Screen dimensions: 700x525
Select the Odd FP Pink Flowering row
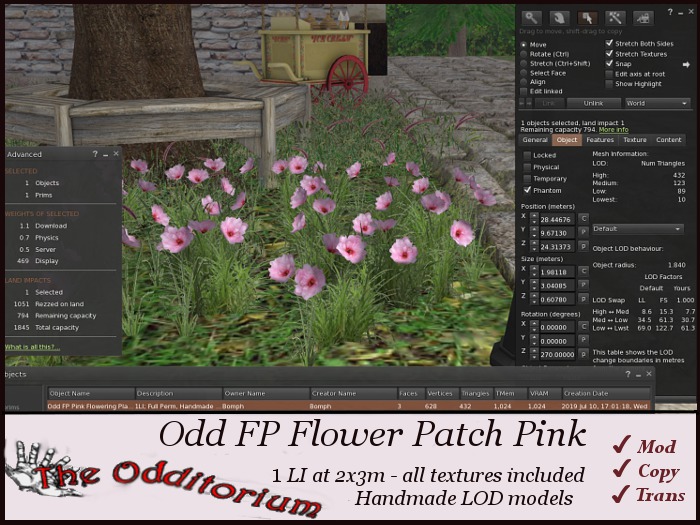(x=348, y=406)
